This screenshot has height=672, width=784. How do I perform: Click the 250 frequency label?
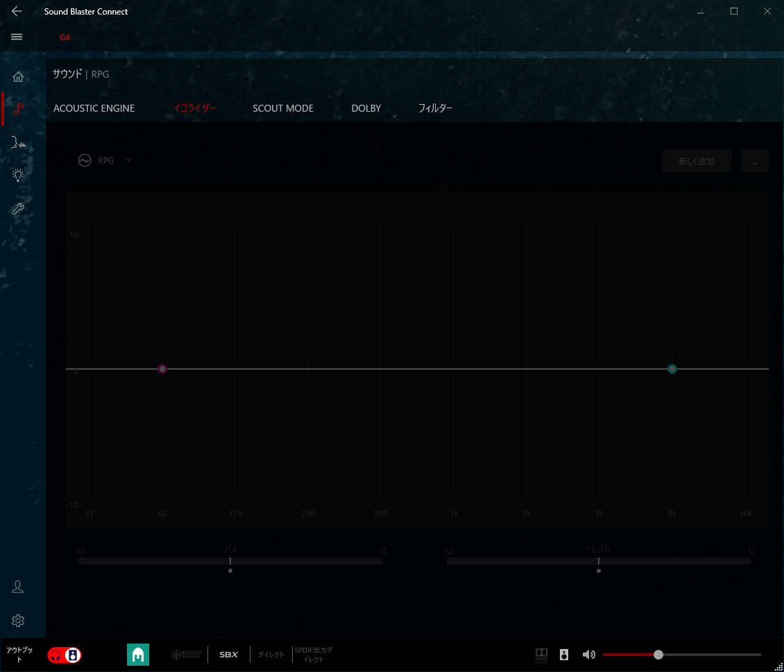pos(308,513)
